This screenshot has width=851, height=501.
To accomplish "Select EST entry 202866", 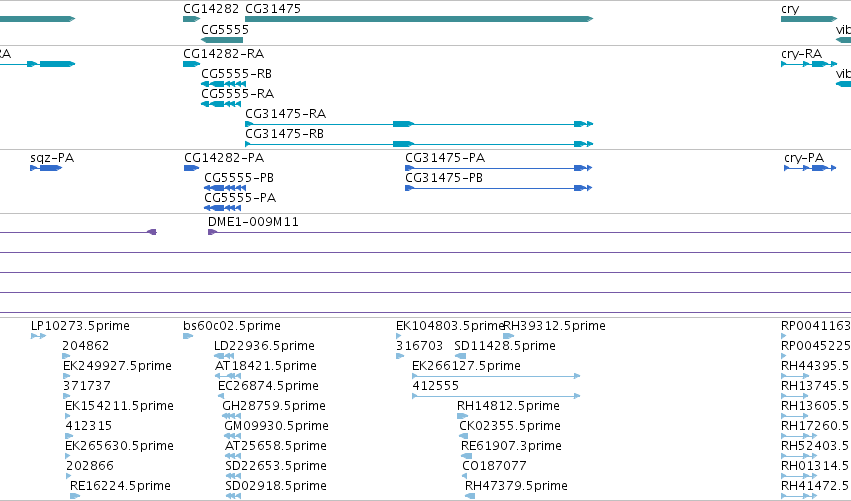I will [69, 476].
